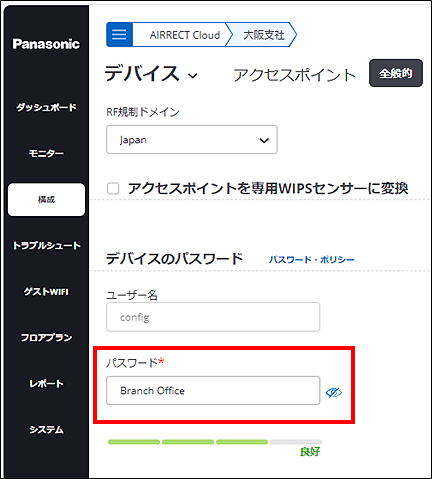Select the 大阪支社 breadcrumb
This screenshot has width=432, height=479.
tap(263, 35)
